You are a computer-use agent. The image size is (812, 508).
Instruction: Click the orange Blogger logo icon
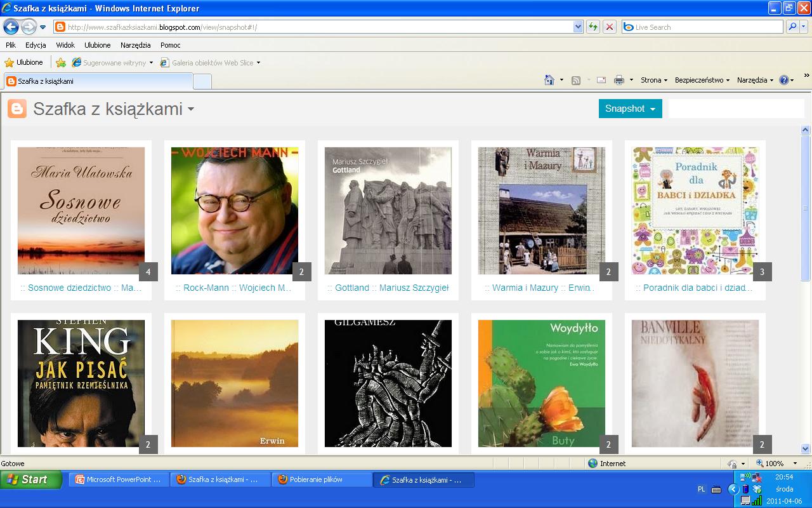pos(17,109)
